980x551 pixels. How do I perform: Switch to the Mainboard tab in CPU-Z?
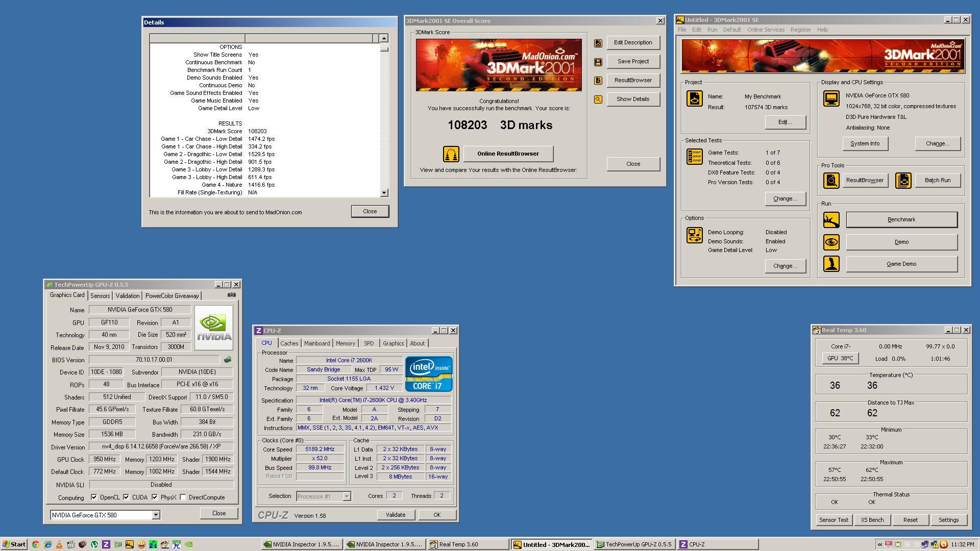click(x=317, y=343)
